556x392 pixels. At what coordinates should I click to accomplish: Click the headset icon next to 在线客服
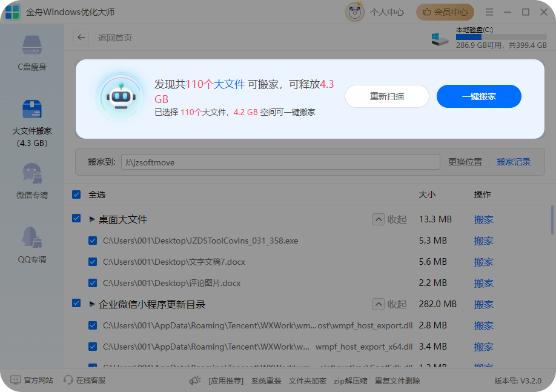click(x=68, y=380)
